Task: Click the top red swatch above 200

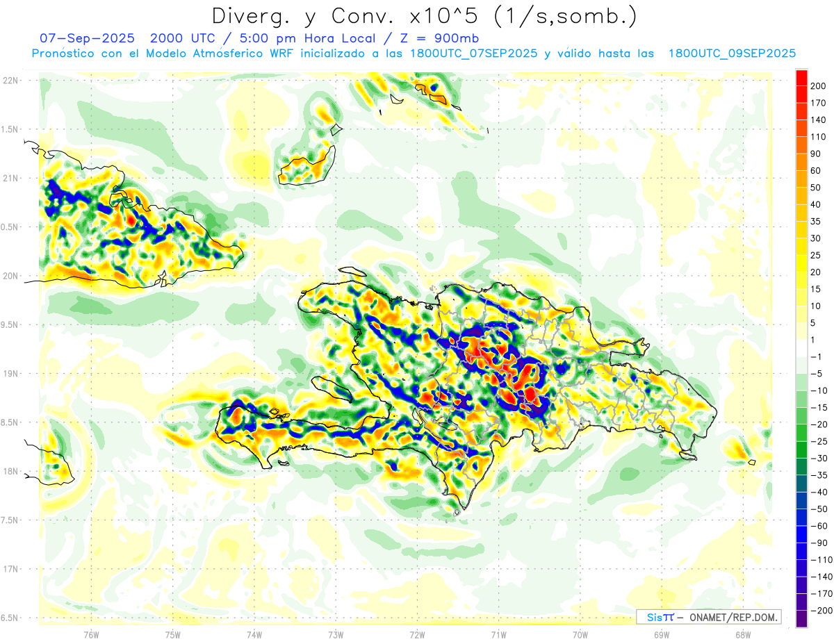Action: (802, 78)
